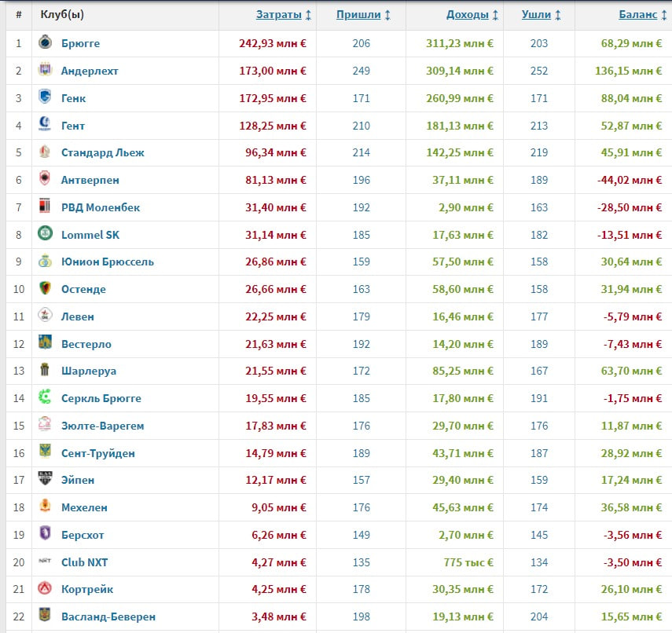Viewport: 672px width, 633px height.
Task: Click the Кортрейк red crest icon
Action: pos(45,588)
